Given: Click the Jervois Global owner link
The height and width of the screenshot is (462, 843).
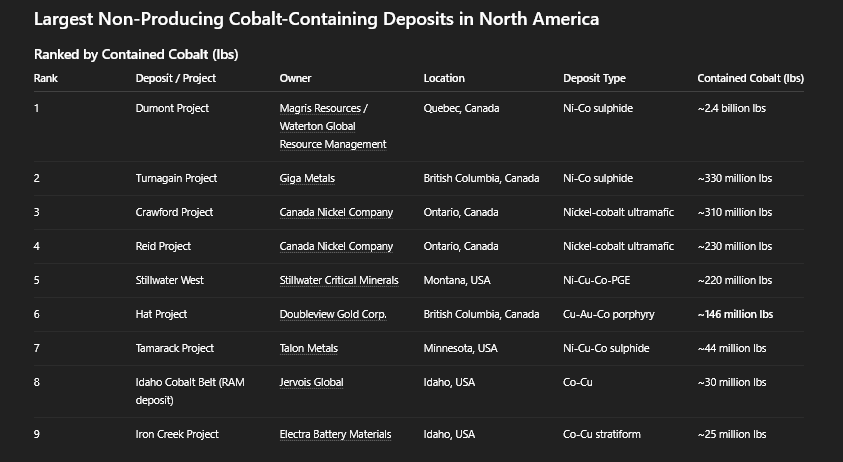Looking at the screenshot, I should click(311, 382).
